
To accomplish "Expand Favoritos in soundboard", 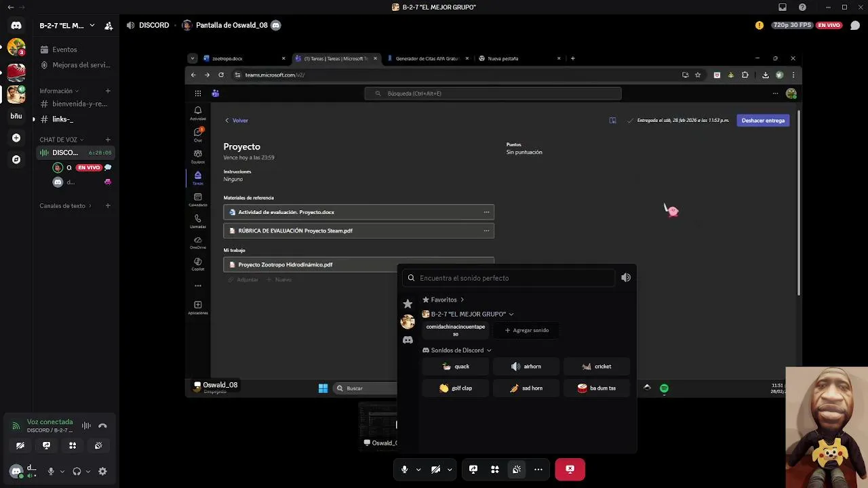I will [x=443, y=300].
